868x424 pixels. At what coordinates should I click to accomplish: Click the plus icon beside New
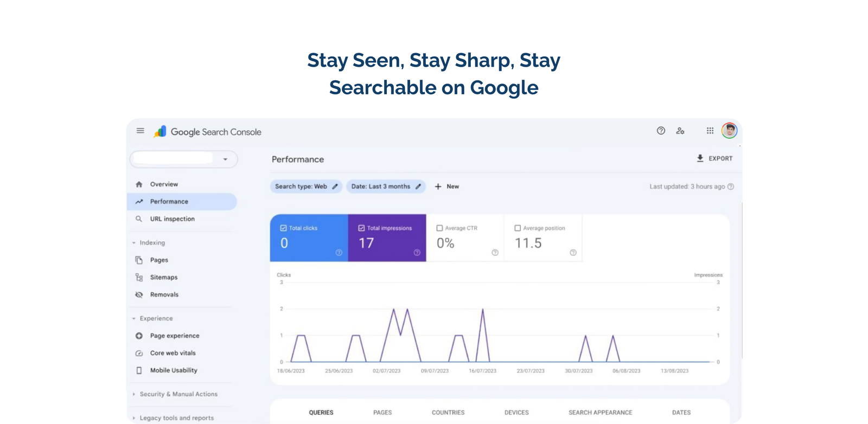coord(438,187)
